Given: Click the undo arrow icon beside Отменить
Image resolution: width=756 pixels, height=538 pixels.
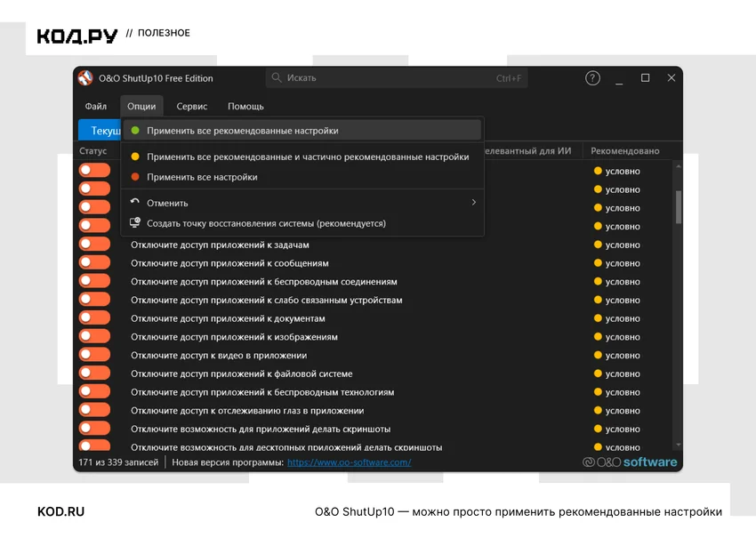Looking at the screenshot, I should (135, 202).
